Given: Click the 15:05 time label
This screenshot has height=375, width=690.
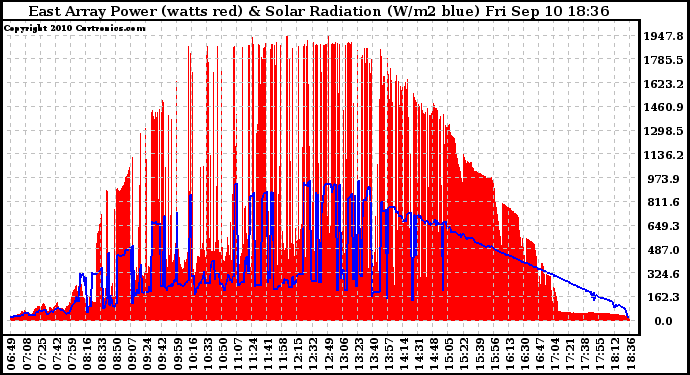Looking at the screenshot, I should click(448, 354).
